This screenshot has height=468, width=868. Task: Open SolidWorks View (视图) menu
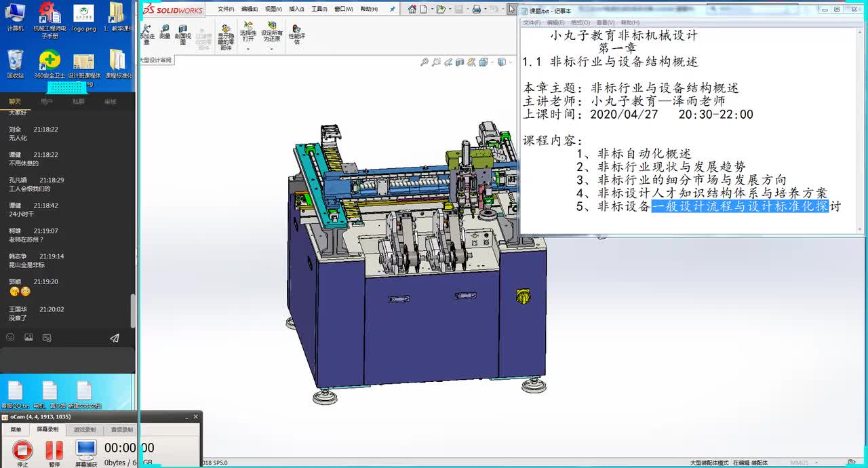(273, 9)
